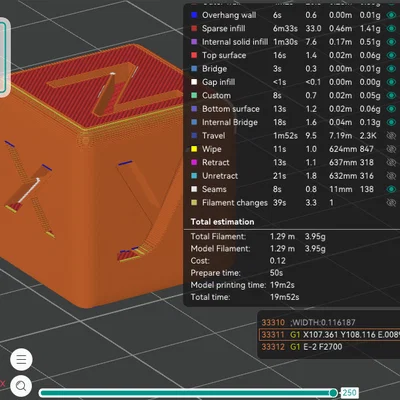400x400 pixels.
Task: Click the Sparse infill time 6m33s
Action: [x=285, y=28]
